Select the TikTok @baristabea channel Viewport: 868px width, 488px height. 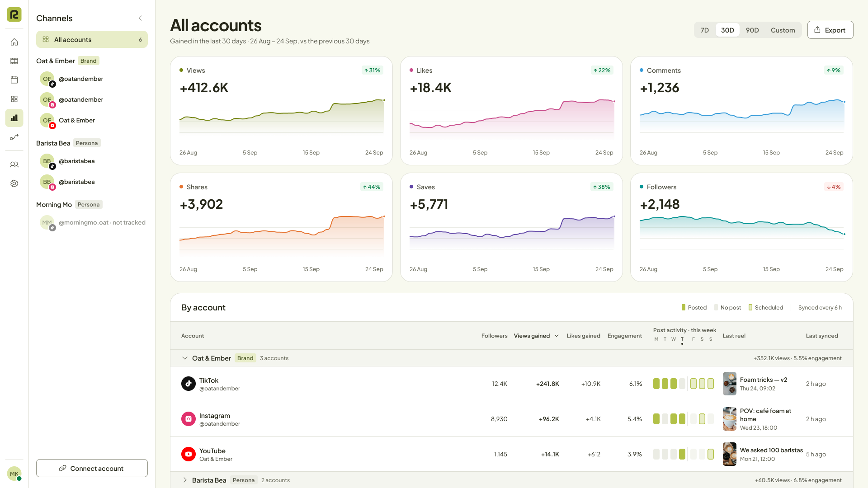pyautogui.click(x=92, y=161)
